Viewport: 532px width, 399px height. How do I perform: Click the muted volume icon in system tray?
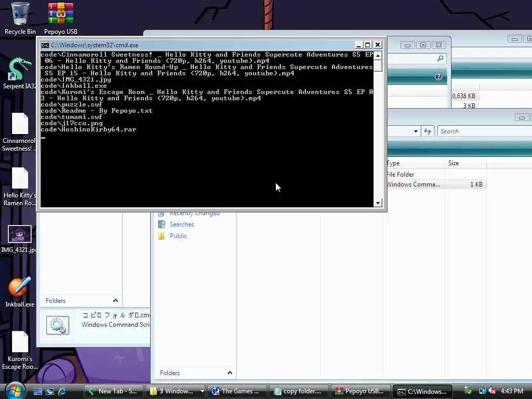(492, 391)
